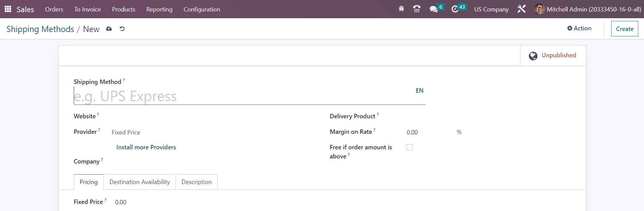This screenshot has width=644, height=211.
Task: Click the Studio wrench tools icon
Action: click(521, 9)
